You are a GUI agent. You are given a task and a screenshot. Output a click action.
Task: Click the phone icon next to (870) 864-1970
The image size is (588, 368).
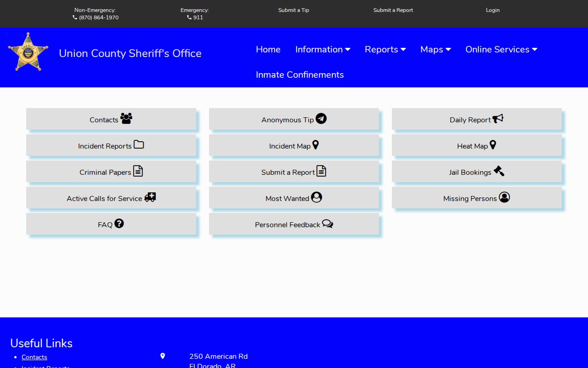[75, 17]
